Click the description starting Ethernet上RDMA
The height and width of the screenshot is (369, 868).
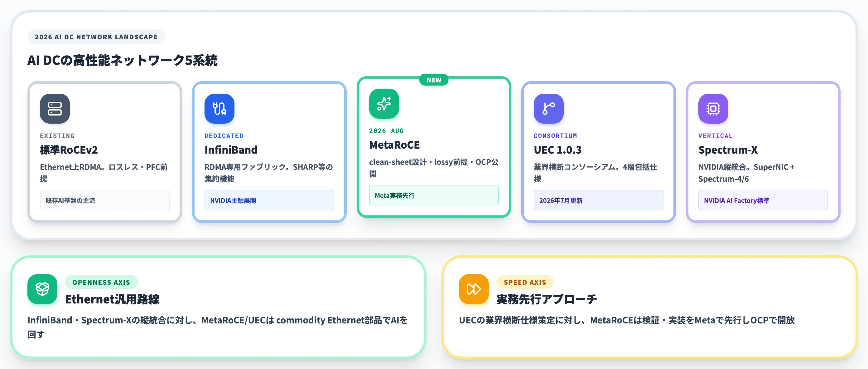(x=104, y=173)
